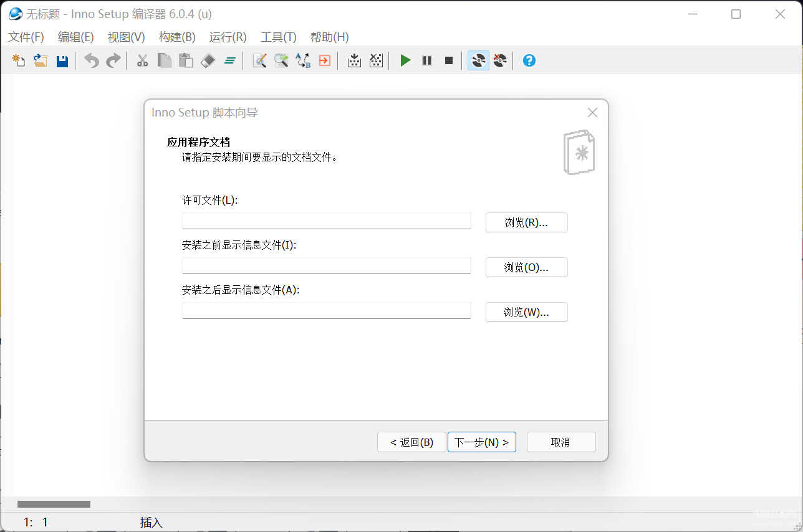The height and width of the screenshot is (532, 803).
Task: Click the Redo arrow icon
Action: 113,60
